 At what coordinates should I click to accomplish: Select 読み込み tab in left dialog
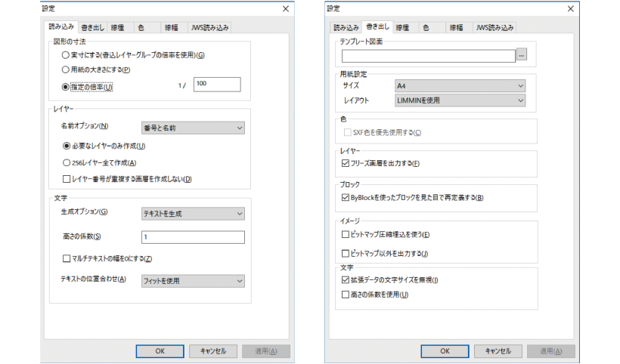coord(61,26)
